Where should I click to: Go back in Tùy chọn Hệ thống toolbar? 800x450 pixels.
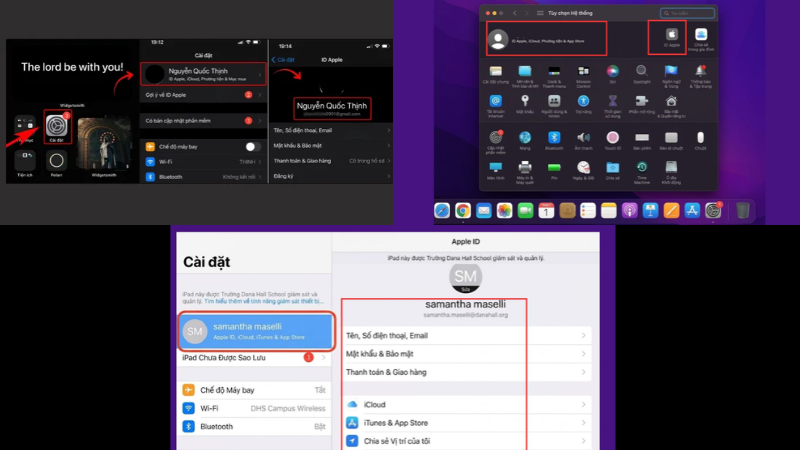[515, 13]
